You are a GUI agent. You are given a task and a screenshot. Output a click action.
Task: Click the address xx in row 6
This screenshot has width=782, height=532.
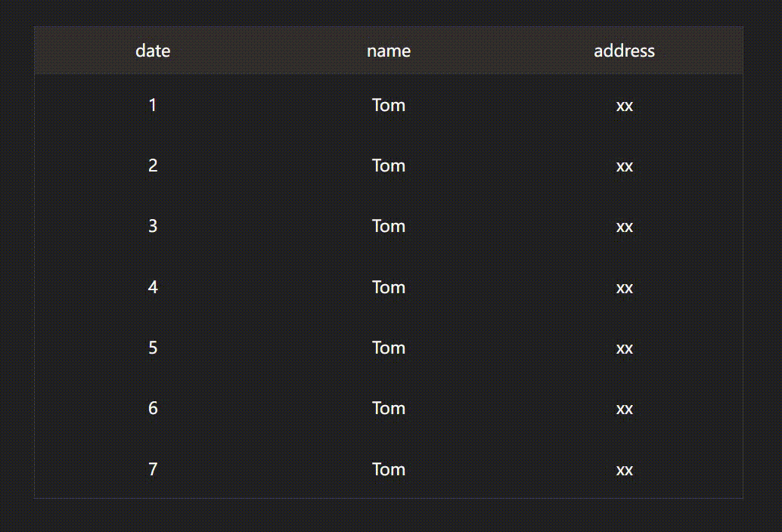[624, 408]
